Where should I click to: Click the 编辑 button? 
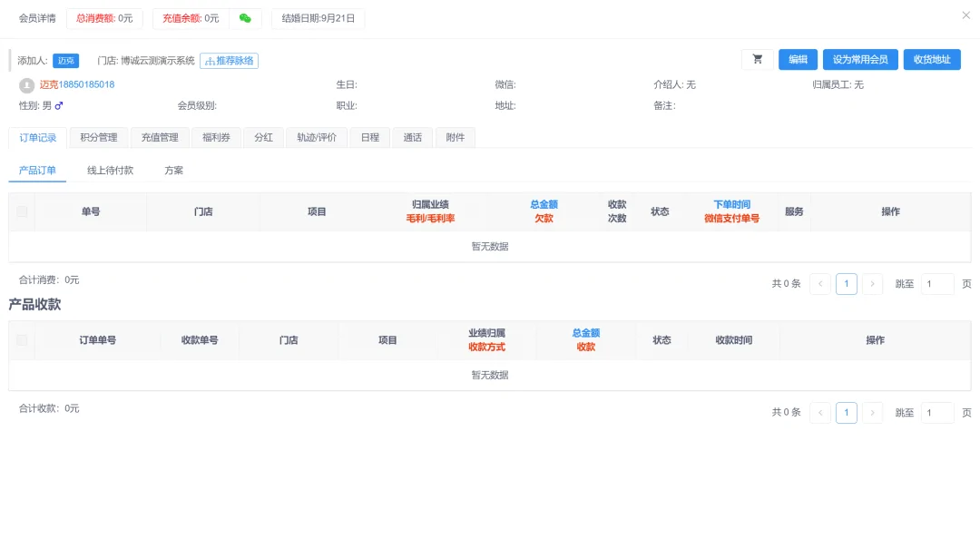pos(798,59)
